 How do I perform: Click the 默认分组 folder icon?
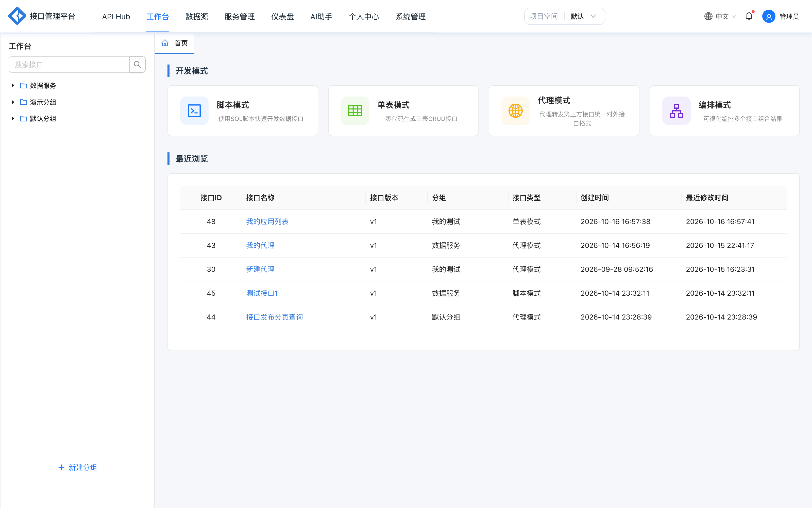pos(24,119)
